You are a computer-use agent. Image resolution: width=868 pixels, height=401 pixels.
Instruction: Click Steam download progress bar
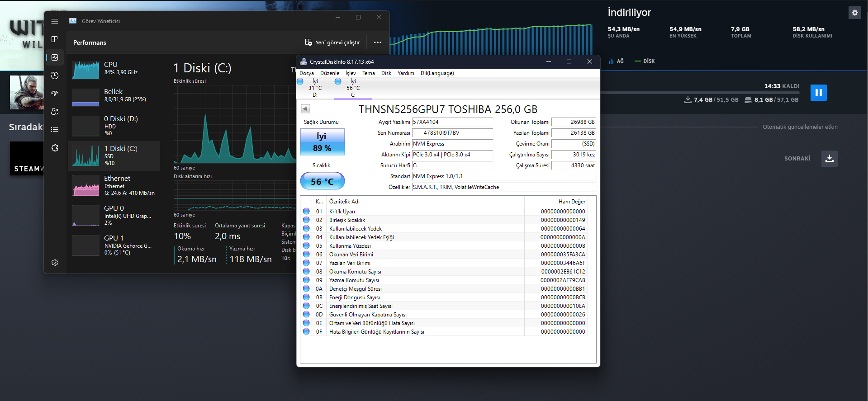[700, 93]
